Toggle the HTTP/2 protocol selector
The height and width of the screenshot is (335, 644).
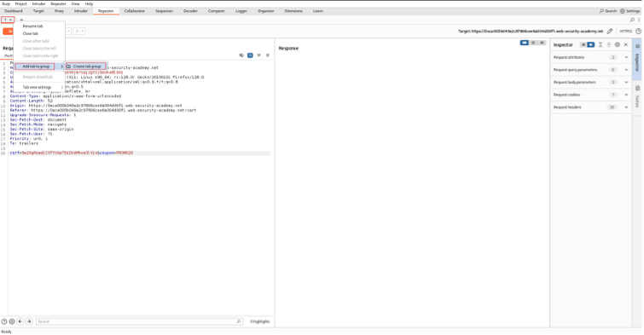click(626, 32)
